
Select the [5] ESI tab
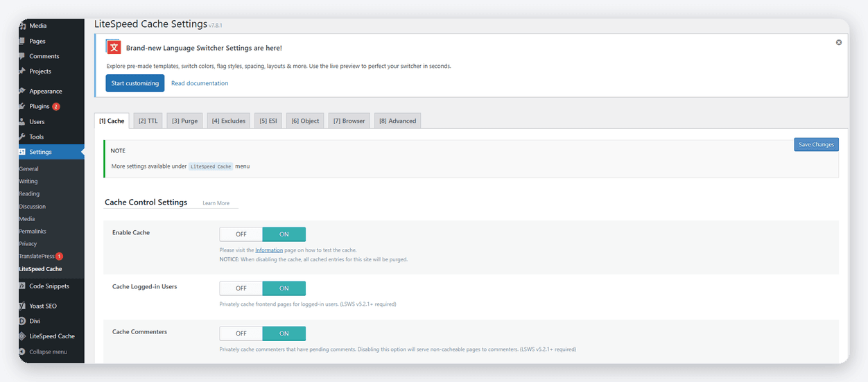click(x=268, y=121)
